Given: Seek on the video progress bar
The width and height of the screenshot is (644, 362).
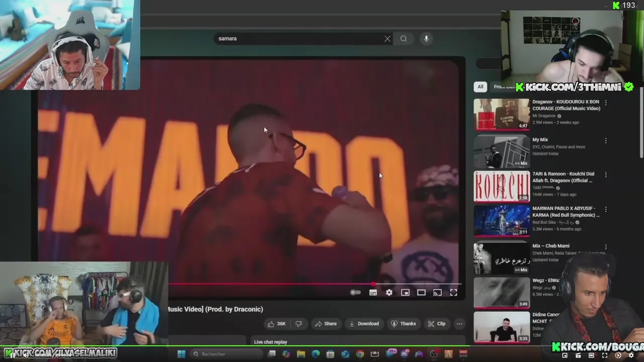Looking at the screenshot, I should click(314, 284).
